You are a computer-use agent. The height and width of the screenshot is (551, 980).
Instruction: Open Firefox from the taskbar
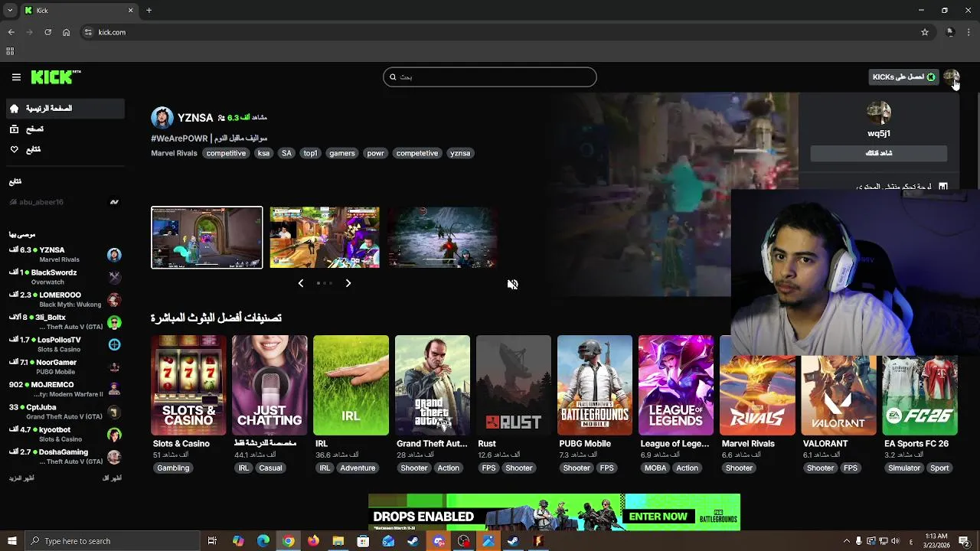click(x=313, y=541)
